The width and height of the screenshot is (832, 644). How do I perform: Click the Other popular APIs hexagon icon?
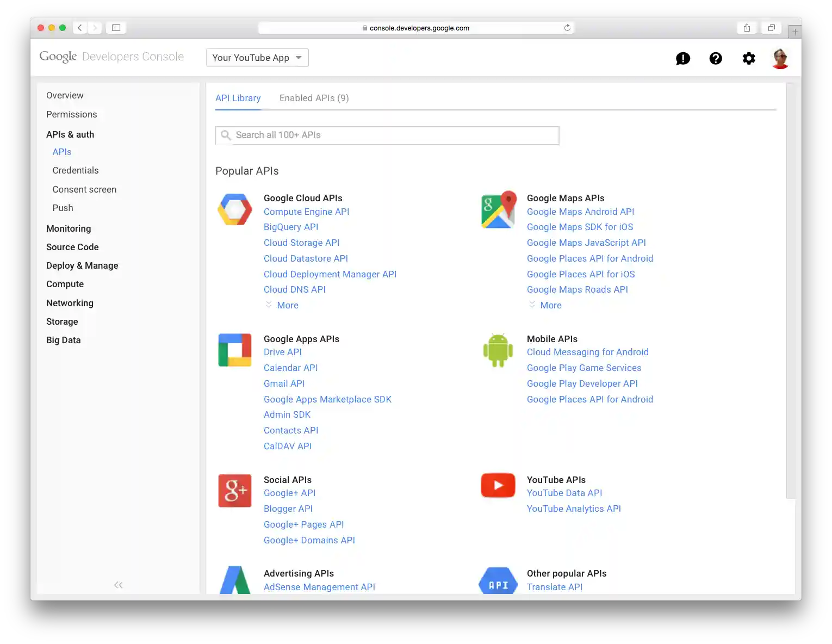(x=498, y=581)
